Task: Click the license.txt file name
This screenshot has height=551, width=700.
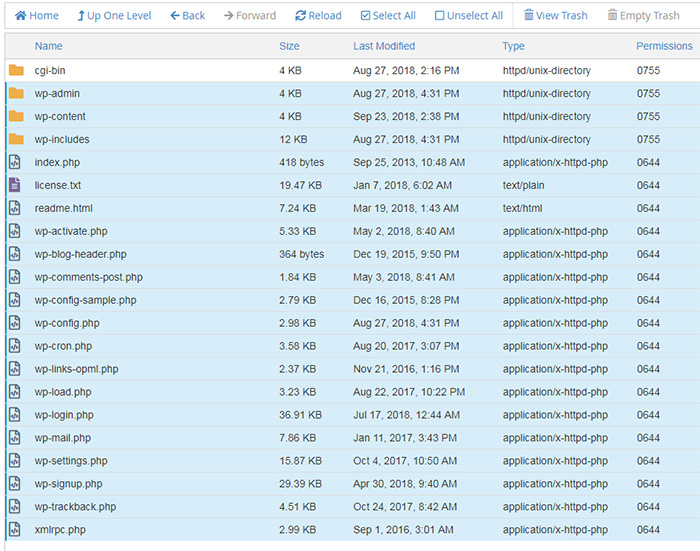Action: tap(58, 185)
